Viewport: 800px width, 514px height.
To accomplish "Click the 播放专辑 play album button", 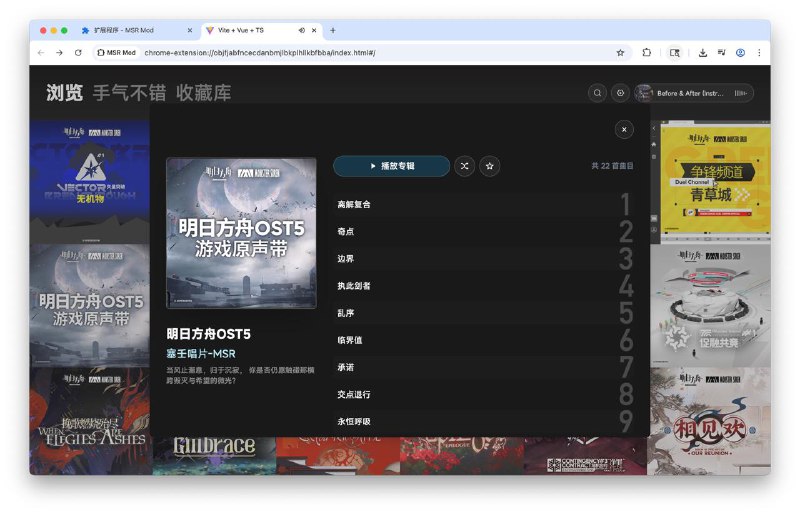I will [x=391, y=166].
